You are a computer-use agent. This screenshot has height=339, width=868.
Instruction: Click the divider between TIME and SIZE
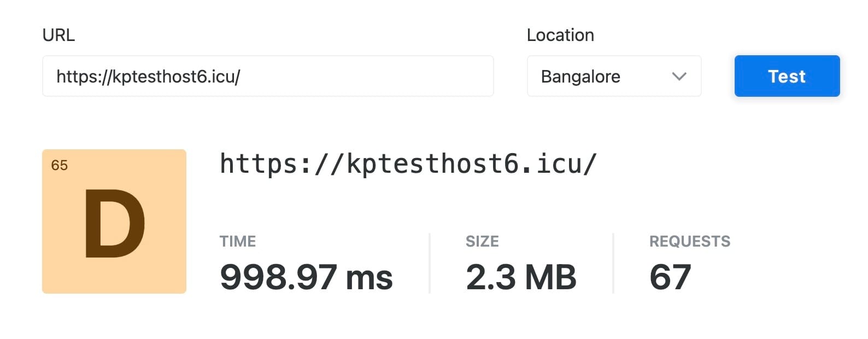[430, 263]
